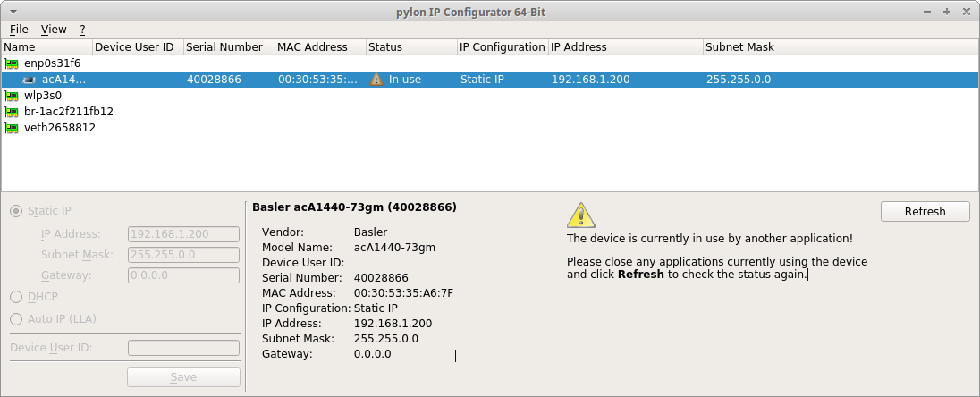This screenshot has height=397, width=980.
Task: Click the Refresh button
Action: (925, 211)
